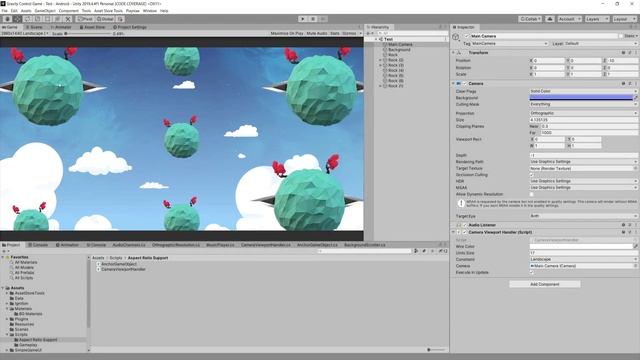
Task: Toggle Pivot/Center handle position
Action: pyautogui.click(x=85, y=19)
